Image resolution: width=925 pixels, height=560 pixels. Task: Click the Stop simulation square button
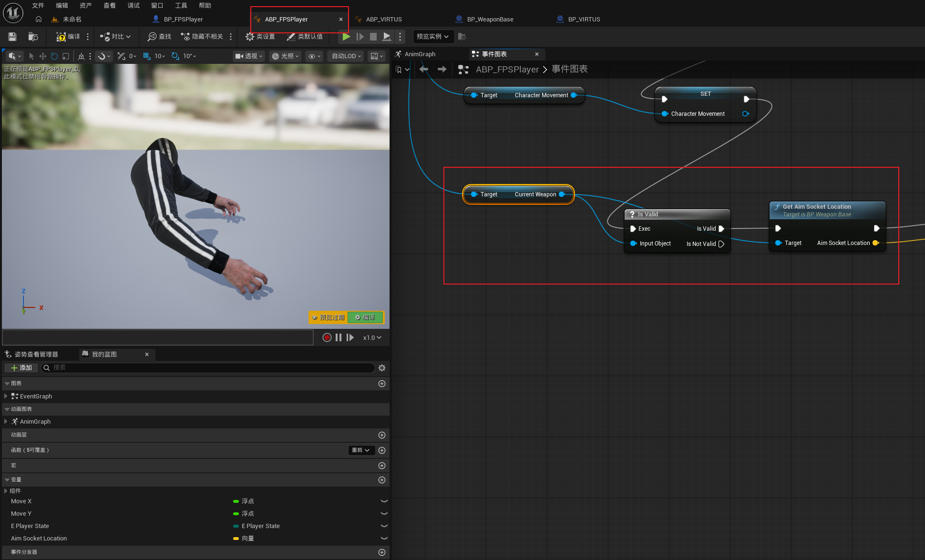click(x=373, y=37)
